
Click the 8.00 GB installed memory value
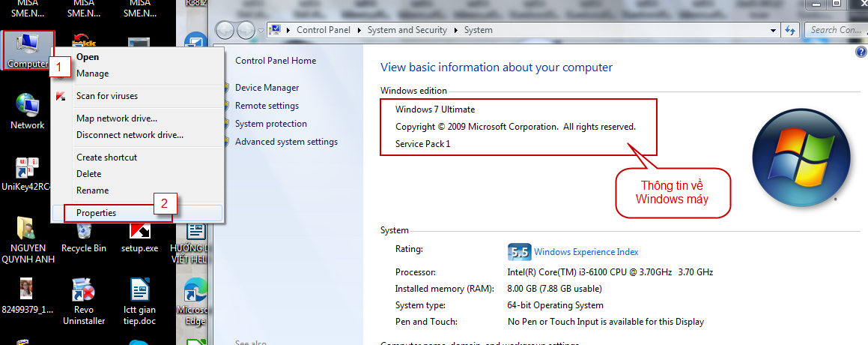click(555, 289)
